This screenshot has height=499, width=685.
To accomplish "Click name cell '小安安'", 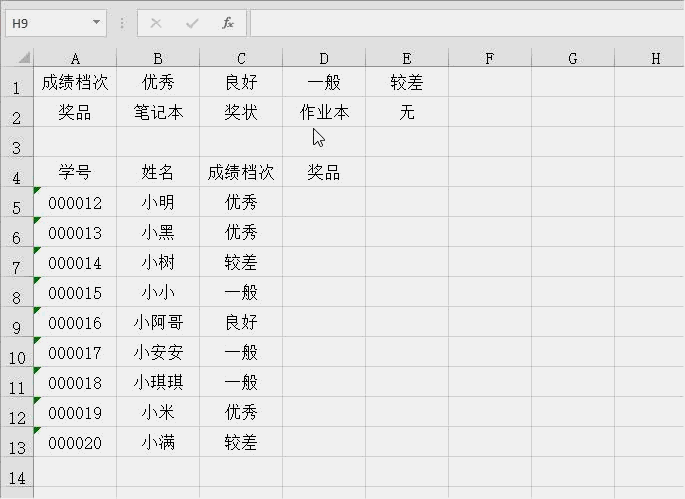I will 158,353.
